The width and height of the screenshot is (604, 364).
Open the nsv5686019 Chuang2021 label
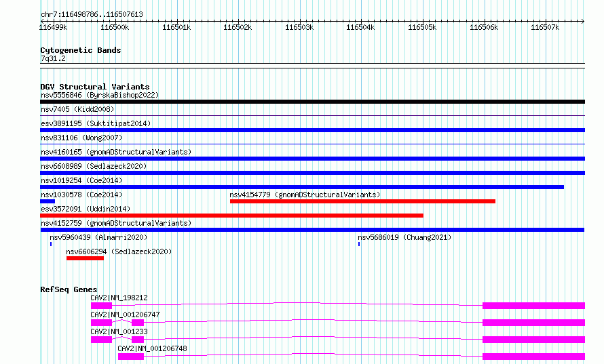(x=404, y=237)
